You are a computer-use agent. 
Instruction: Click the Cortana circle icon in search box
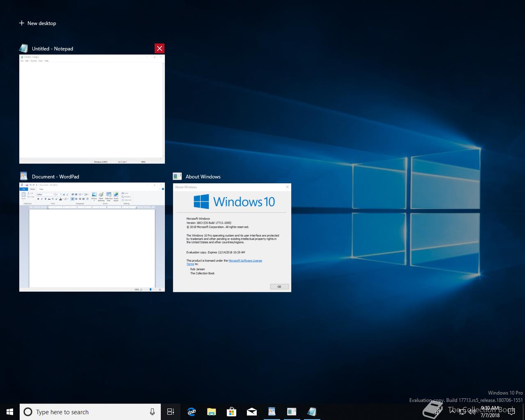tap(28, 412)
